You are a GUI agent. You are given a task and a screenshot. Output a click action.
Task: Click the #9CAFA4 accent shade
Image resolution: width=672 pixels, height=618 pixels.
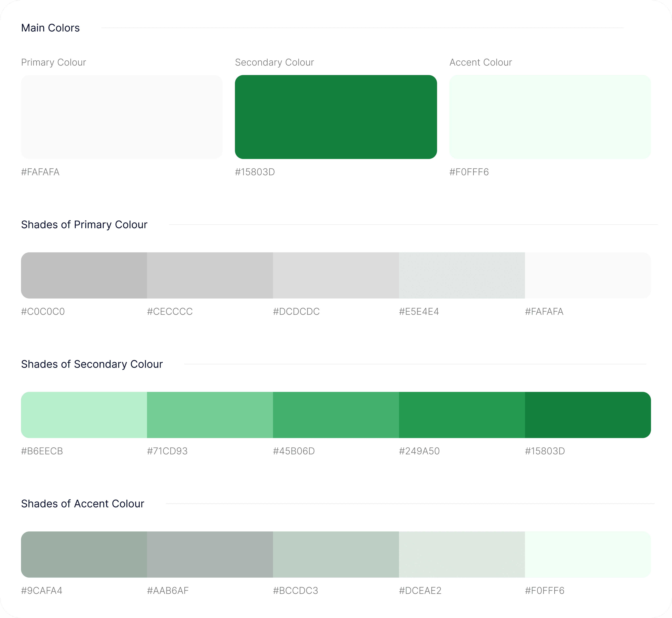[84, 554]
